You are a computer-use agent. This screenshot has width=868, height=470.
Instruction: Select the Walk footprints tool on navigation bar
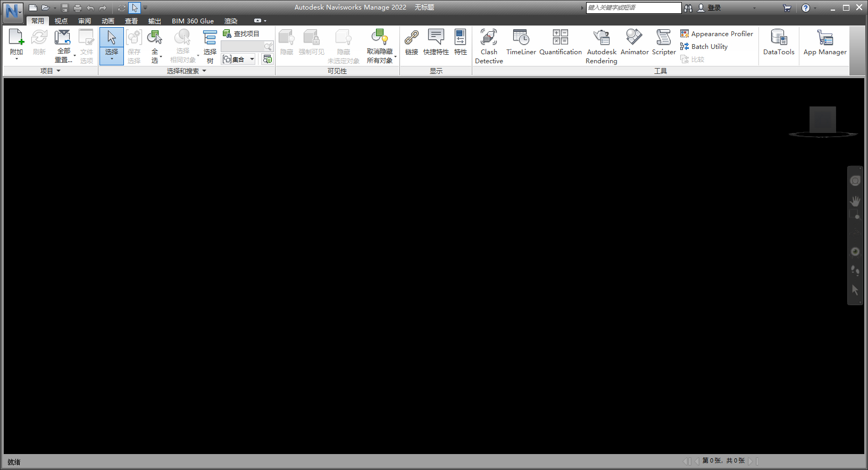click(855, 270)
